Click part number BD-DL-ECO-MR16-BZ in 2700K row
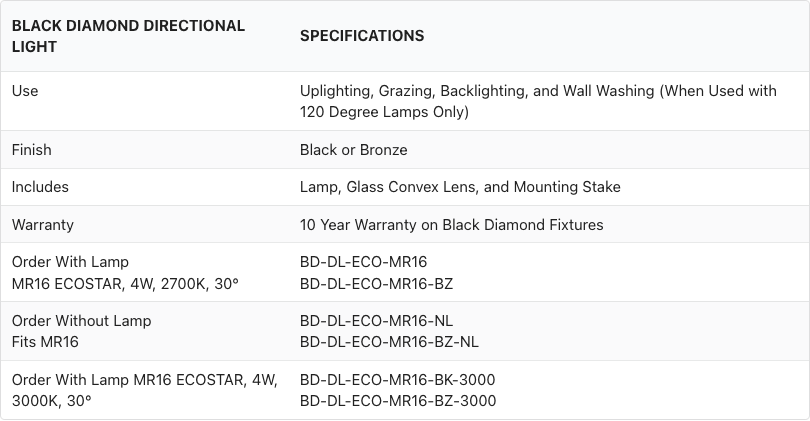 click(x=376, y=284)
